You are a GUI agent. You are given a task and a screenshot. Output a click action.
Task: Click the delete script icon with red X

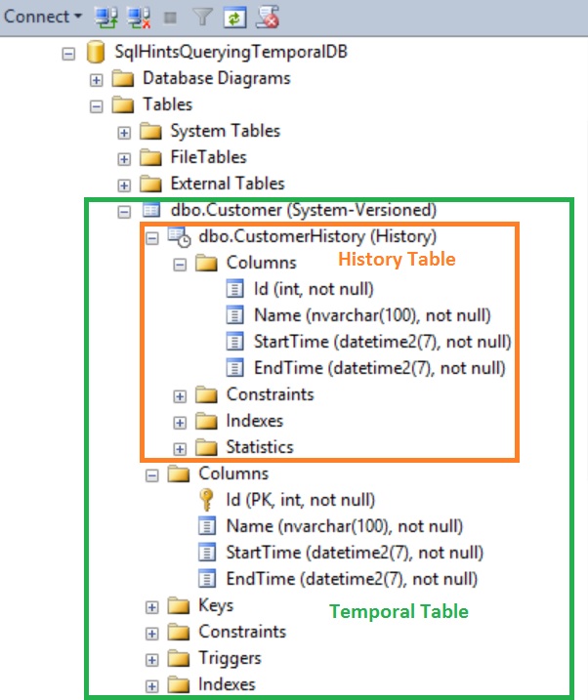(268, 17)
